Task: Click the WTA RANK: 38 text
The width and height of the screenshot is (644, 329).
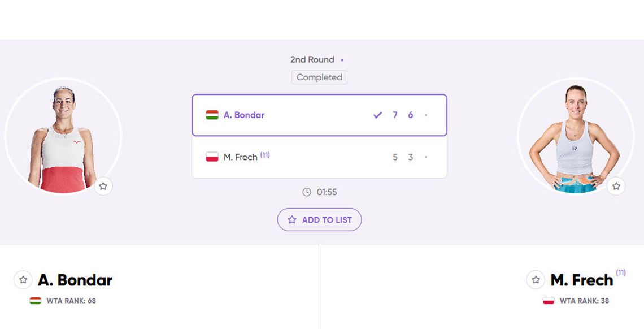Action: coord(584,301)
